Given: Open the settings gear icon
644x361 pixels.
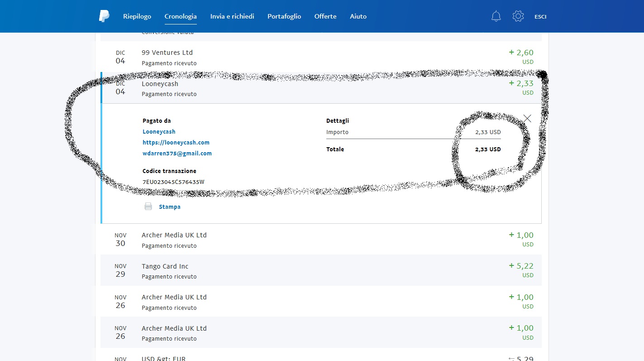Looking at the screenshot, I should (x=518, y=16).
